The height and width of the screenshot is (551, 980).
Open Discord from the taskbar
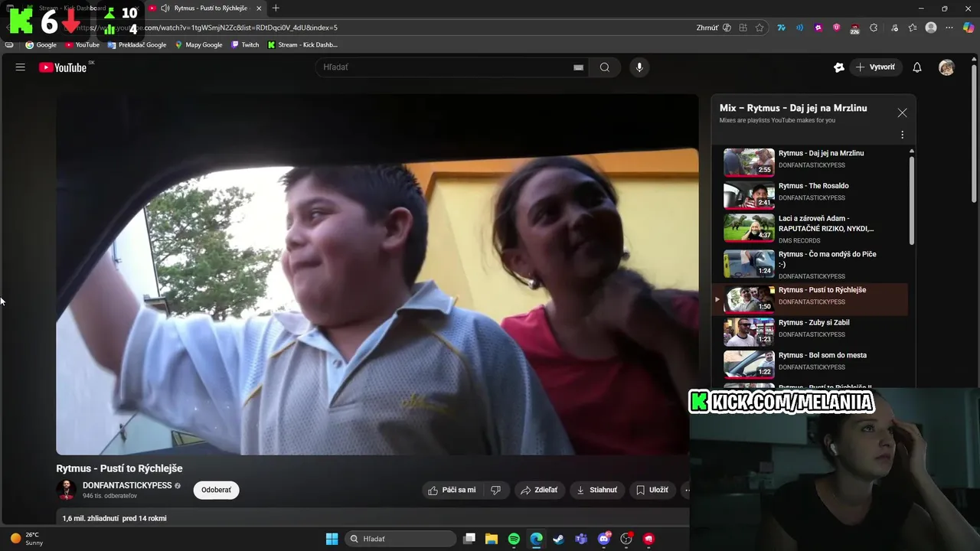pyautogui.click(x=604, y=539)
